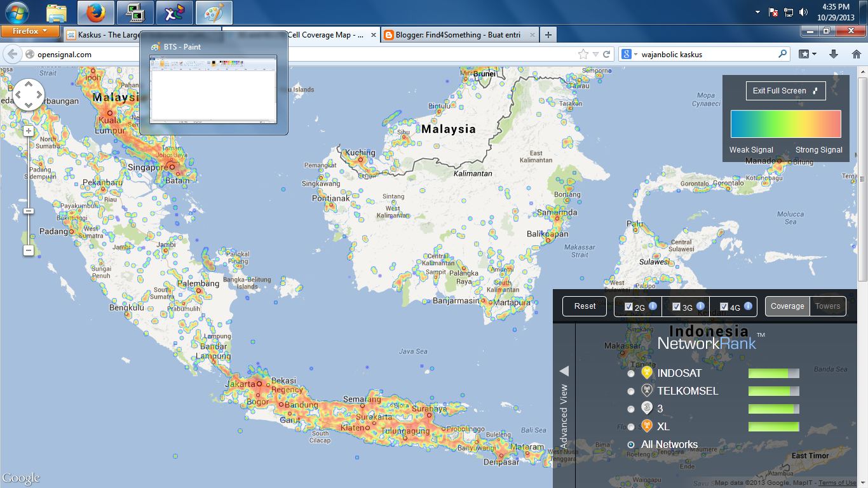Select the XL radio button
Screen dimensions: 868x488
631,427
